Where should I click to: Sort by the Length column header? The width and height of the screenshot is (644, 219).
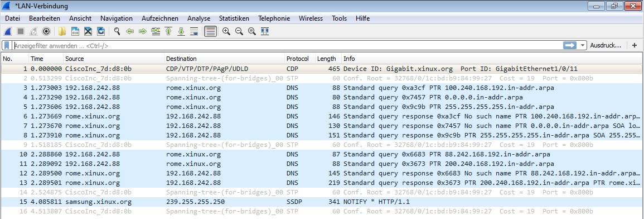pyautogui.click(x=328, y=59)
